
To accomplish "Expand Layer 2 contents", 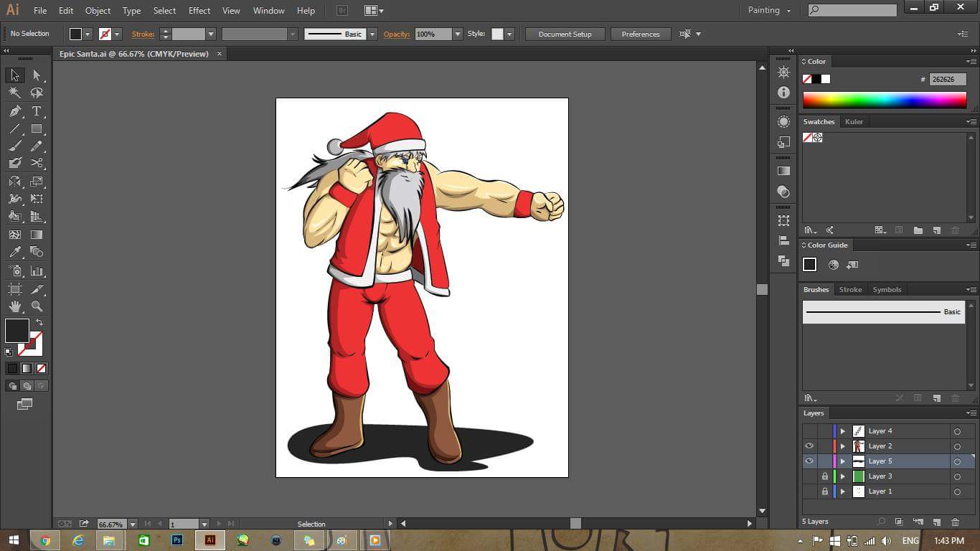I will pos(843,446).
